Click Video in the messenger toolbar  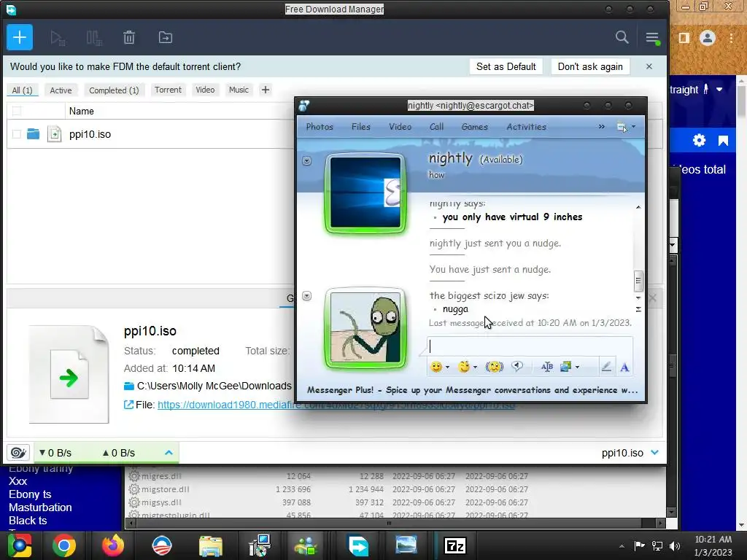(400, 127)
